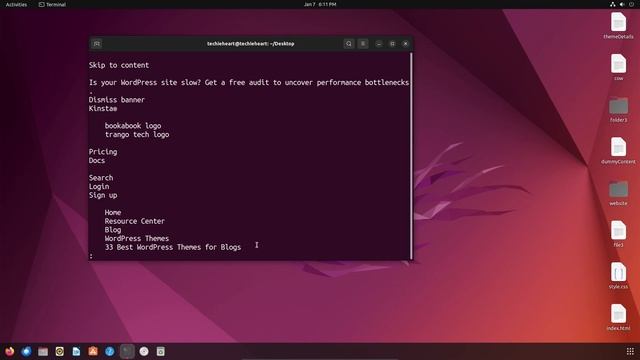The width and height of the screenshot is (640, 360).
Task: Open the Help icon in the dock
Action: click(x=110, y=351)
